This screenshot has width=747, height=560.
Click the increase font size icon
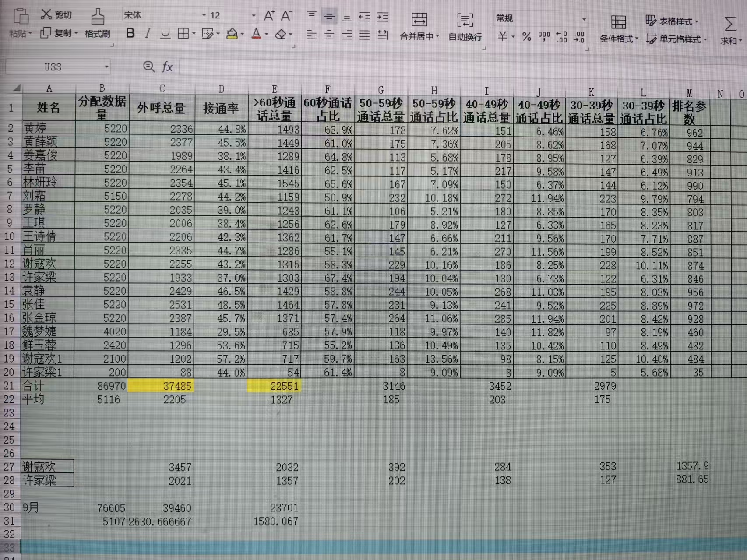coord(269,16)
